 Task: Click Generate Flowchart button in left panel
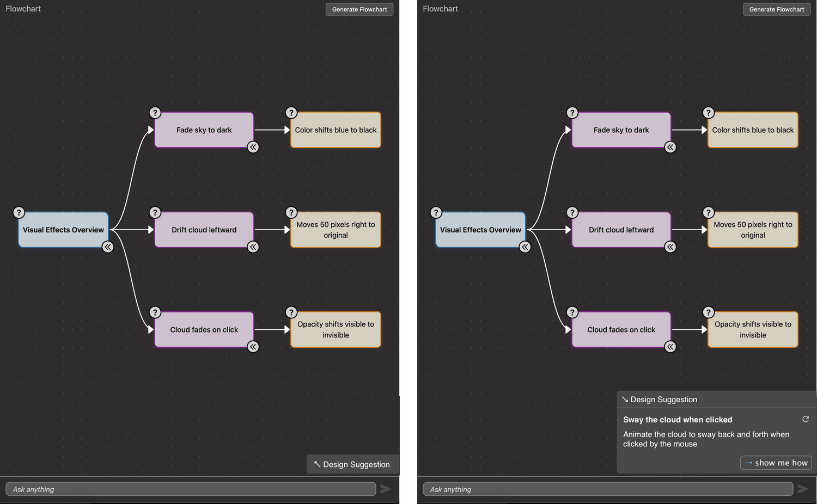tap(359, 9)
